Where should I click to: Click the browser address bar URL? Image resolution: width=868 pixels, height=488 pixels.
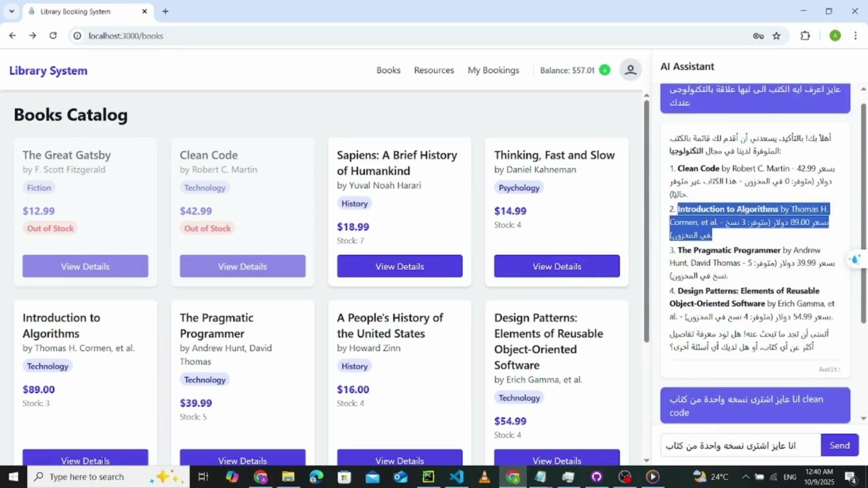(x=126, y=36)
